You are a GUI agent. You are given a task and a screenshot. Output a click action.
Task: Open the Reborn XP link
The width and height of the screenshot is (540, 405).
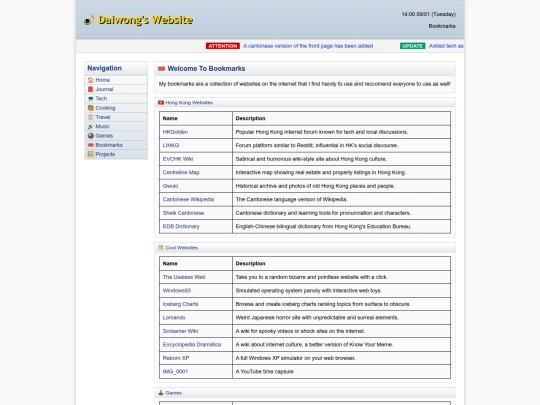pyautogui.click(x=176, y=358)
